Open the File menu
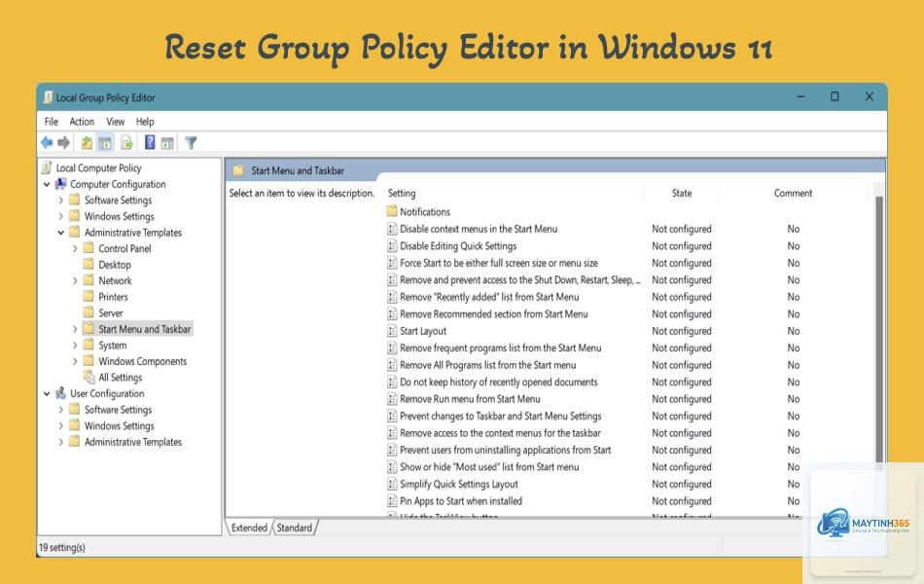924x584 pixels. (52, 122)
